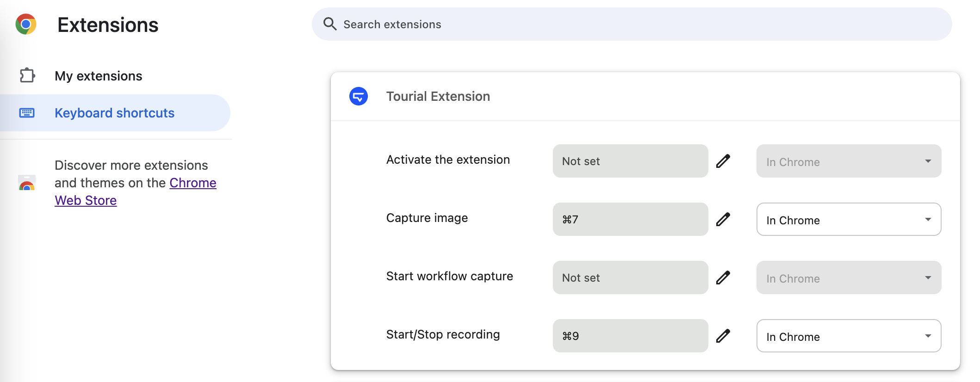This screenshot has height=382, width=980.
Task: Click the My extensions puzzle icon
Action: pyautogui.click(x=27, y=75)
